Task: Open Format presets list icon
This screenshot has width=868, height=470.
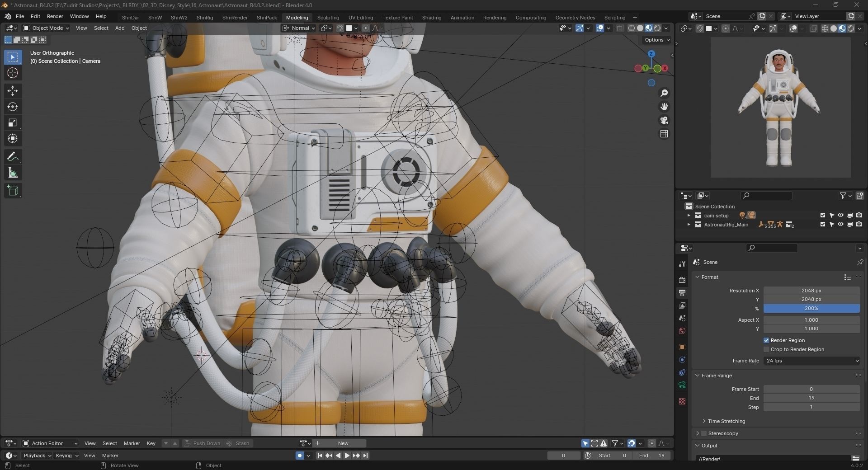Action: point(848,277)
